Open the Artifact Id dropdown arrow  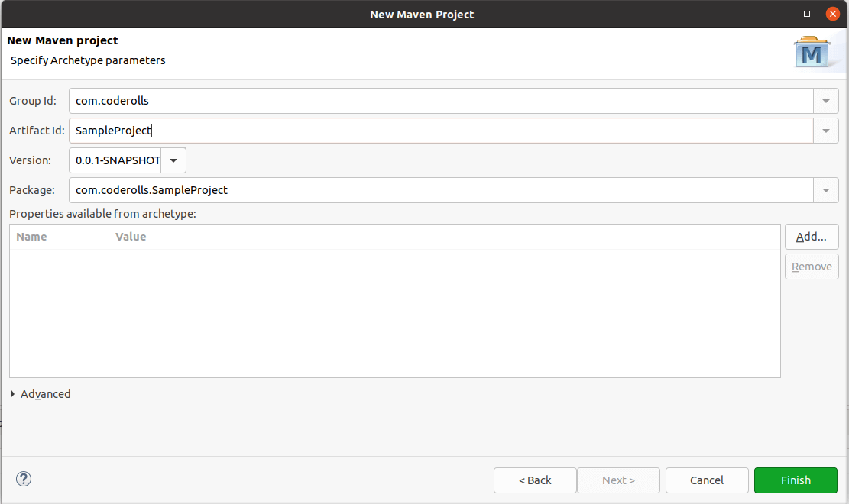click(825, 130)
